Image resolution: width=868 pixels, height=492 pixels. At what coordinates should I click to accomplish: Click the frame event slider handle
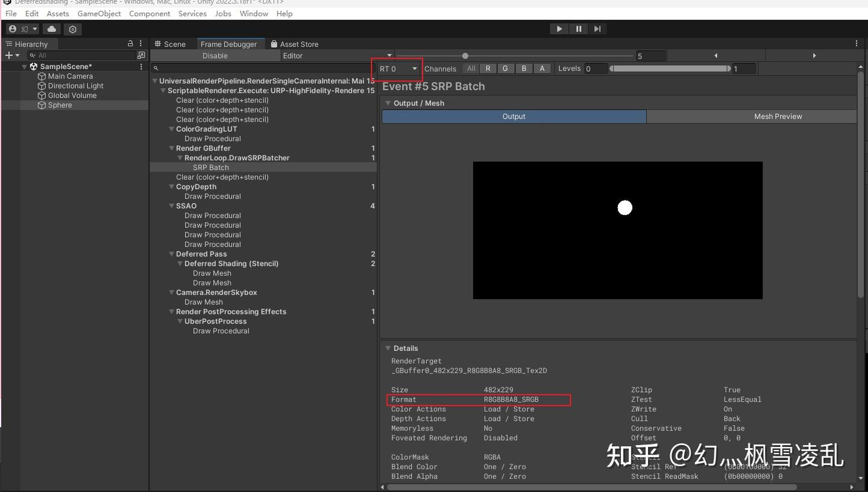(465, 56)
